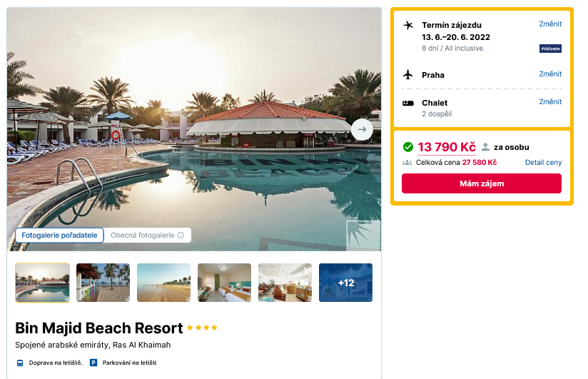Click Změnit next to Chalet room
The height and width of the screenshot is (379, 588).
[550, 102]
